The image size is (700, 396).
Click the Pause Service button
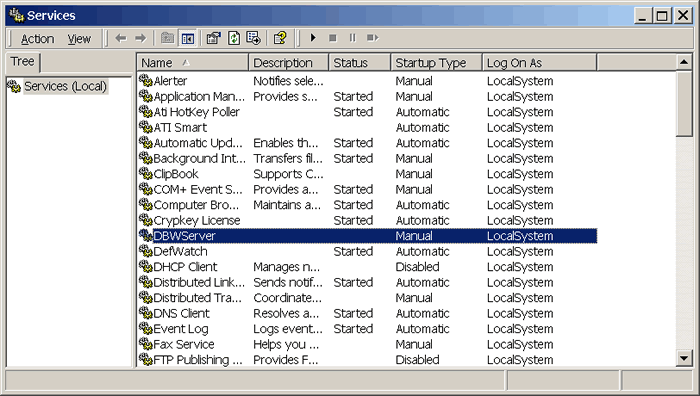tap(352, 38)
